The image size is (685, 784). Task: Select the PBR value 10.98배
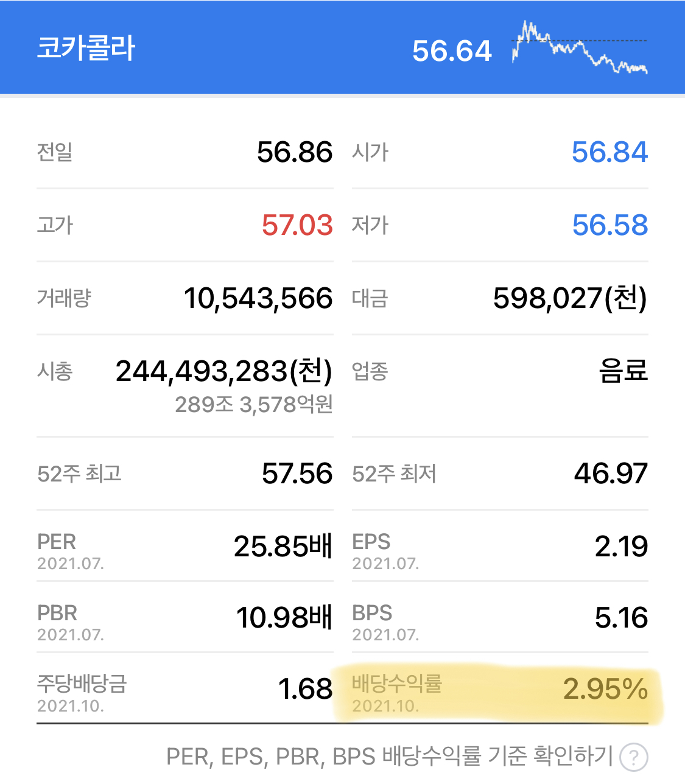[284, 618]
